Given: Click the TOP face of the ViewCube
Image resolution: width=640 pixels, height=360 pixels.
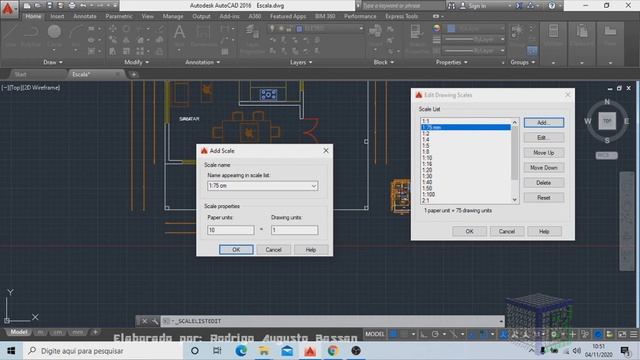Looking at the screenshot, I should pyautogui.click(x=607, y=121).
